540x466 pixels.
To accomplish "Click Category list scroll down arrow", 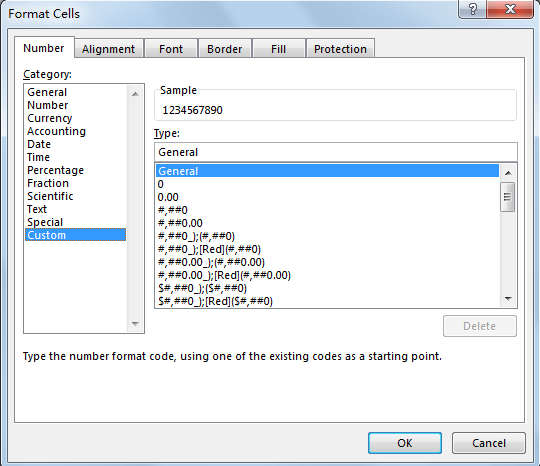I will (x=135, y=324).
